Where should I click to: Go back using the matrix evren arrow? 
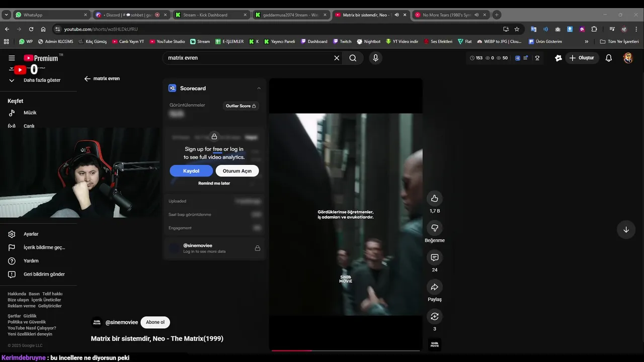(x=88, y=78)
